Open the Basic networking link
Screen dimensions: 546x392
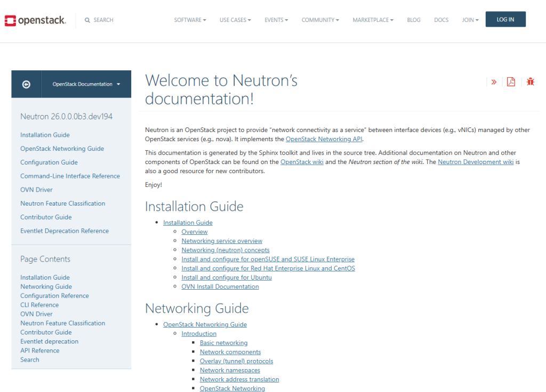tap(223, 343)
